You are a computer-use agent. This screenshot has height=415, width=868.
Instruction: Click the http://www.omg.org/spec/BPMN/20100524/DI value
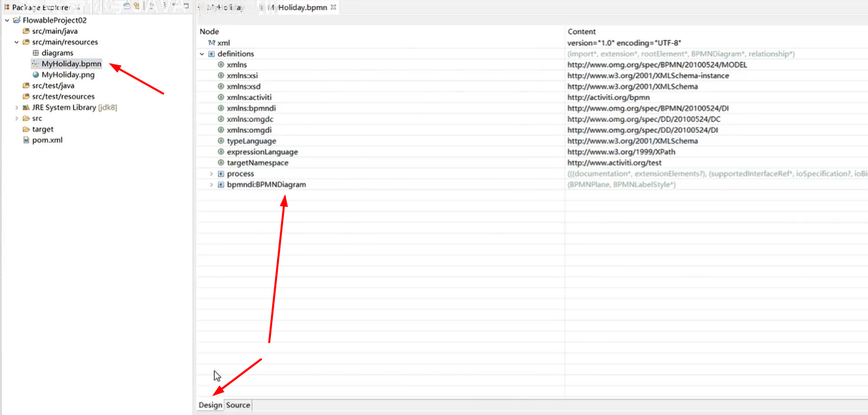pos(648,108)
